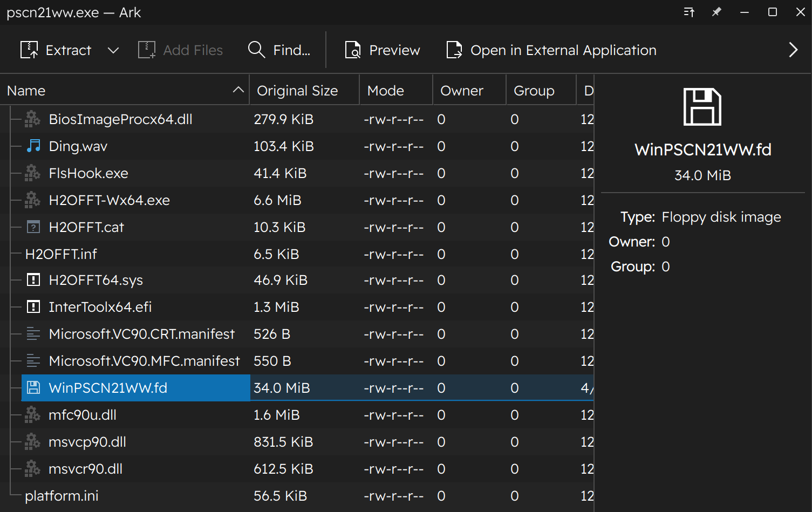The image size is (812, 512).
Task: Click the gear icon beside BiosImageProcx64.dll
Action: (x=33, y=119)
